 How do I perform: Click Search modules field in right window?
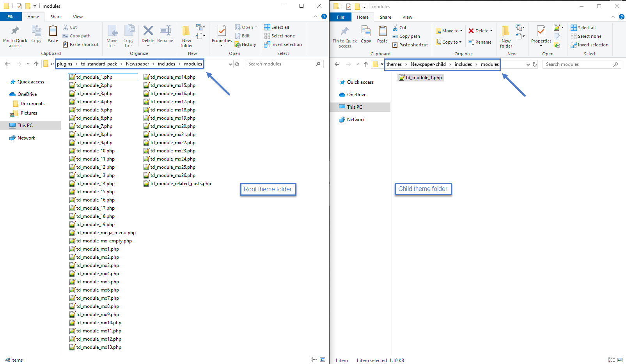582,64
